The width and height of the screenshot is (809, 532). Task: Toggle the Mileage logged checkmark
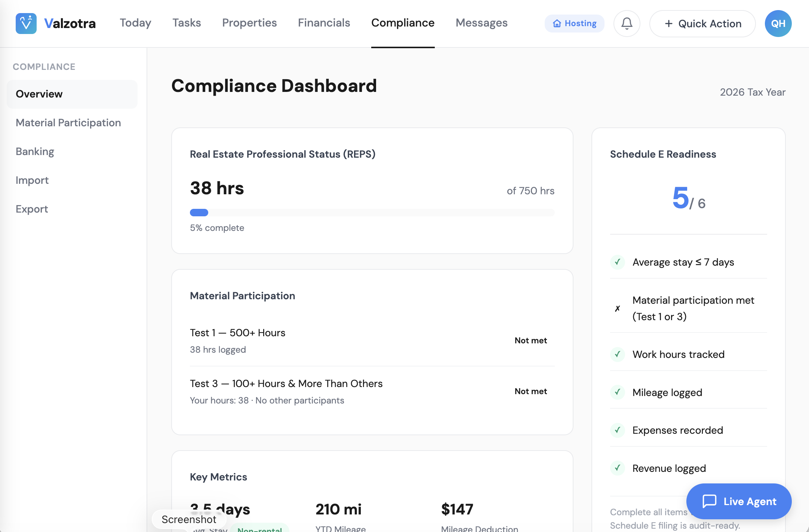click(x=617, y=393)
